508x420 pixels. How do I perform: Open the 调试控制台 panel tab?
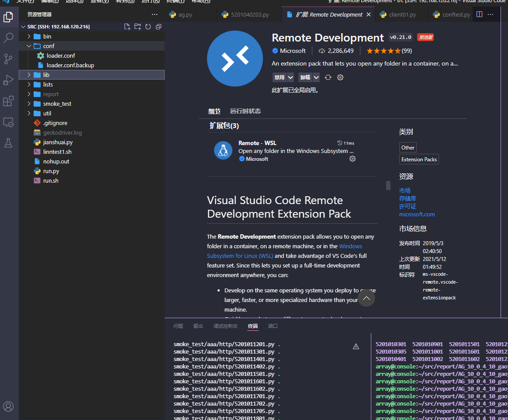tap(225, 326)
